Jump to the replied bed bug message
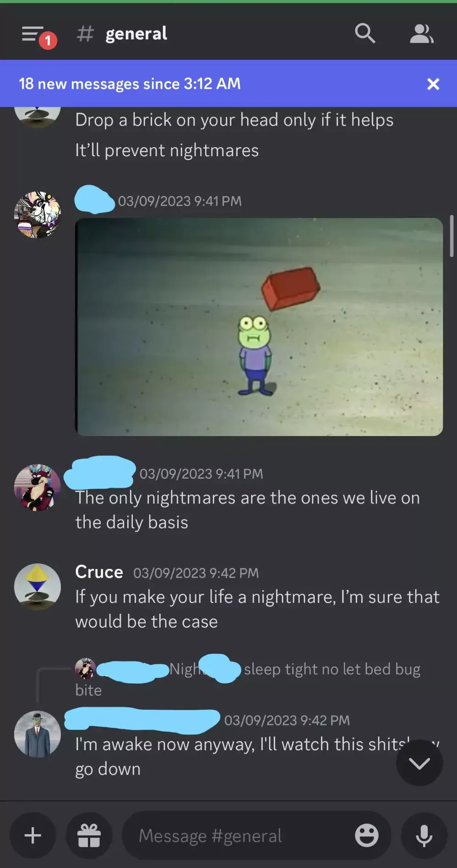Viewport: 457px width, 868px height. (248, 679)
